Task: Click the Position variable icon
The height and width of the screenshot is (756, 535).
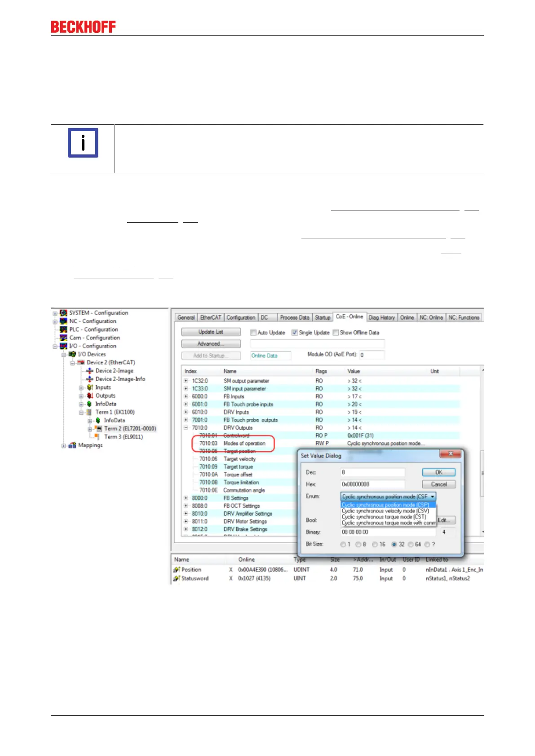Action: click(177, 570)
